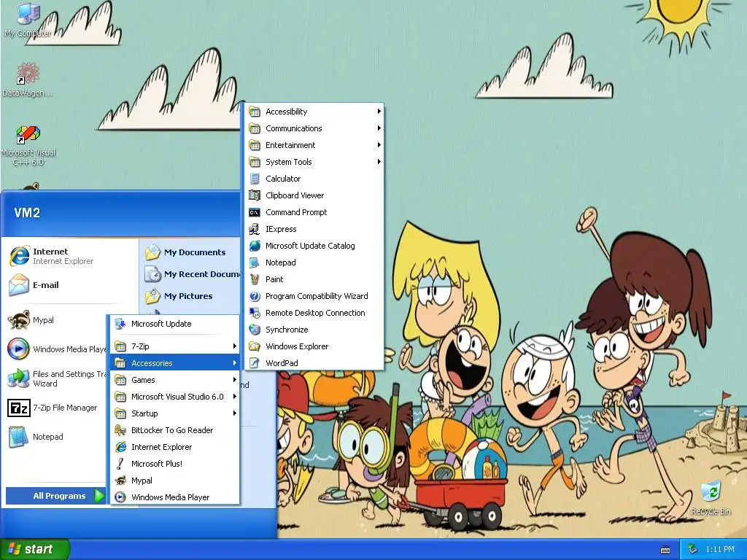Open the E-mail pinned entry
This screenshot has width=747, height=560.
[69, 285]
